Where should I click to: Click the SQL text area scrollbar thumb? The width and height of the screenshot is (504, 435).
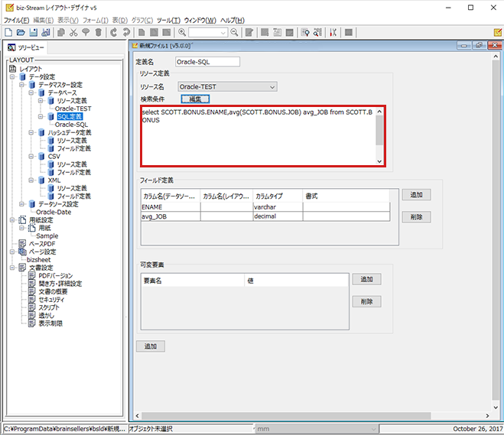[379, 130]
